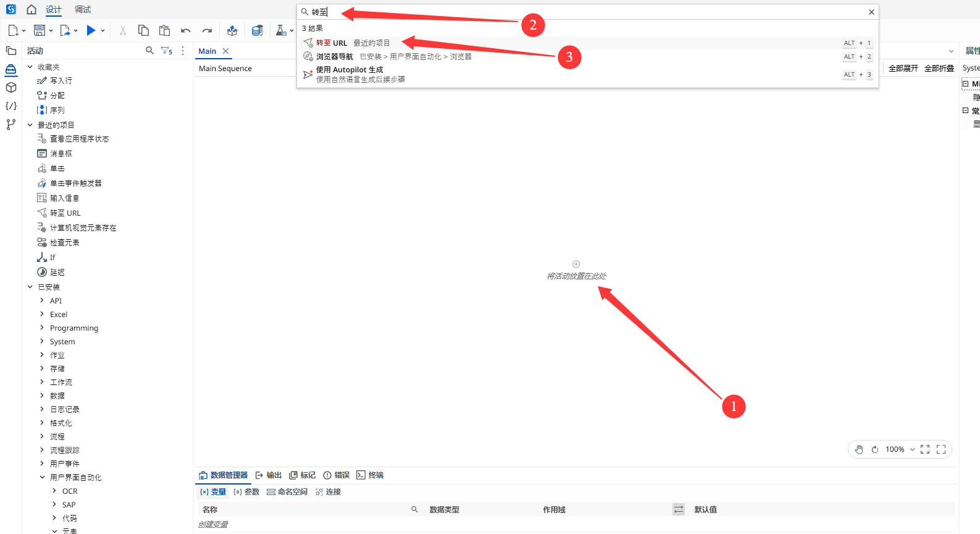Click the pan hand icon in canvas controls
This screenshot has width=980, height=534.
859,449
